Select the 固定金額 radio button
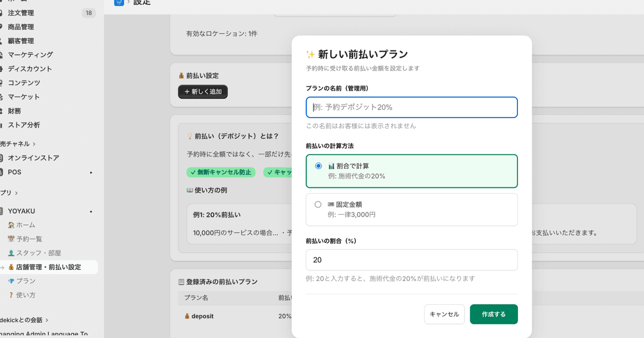Image resolution: width=644 pixels, height=338 pixels. click(318, 205)
